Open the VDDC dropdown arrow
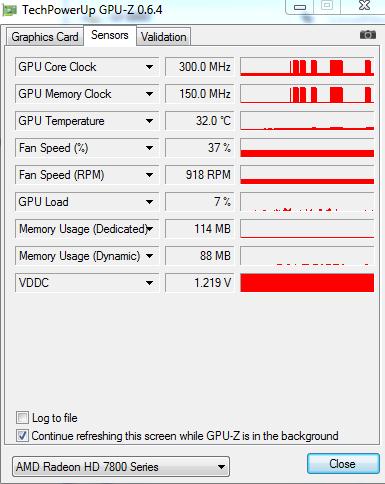The height and width of the screenshot is (484, 385). [150, 283]
